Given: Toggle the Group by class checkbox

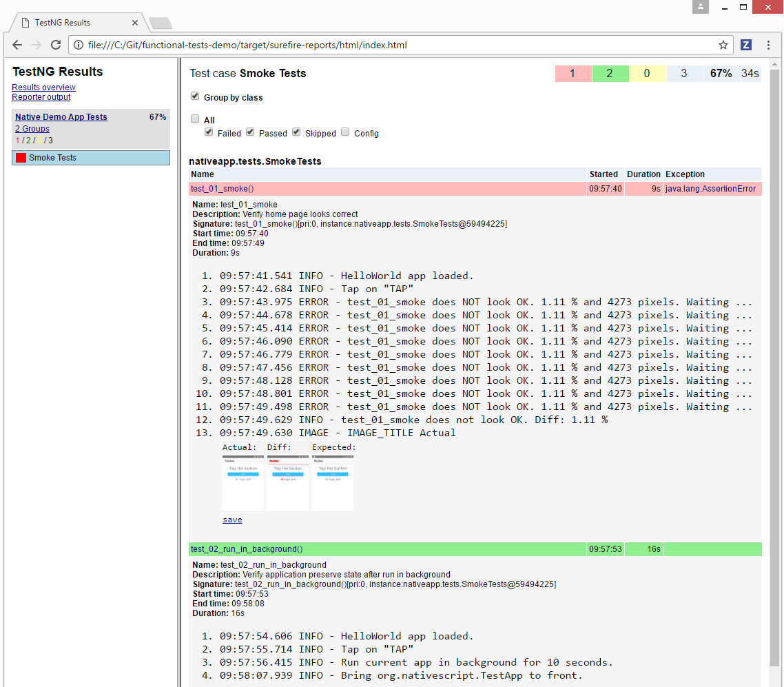Looking at the screenshot, I should 195,96.
